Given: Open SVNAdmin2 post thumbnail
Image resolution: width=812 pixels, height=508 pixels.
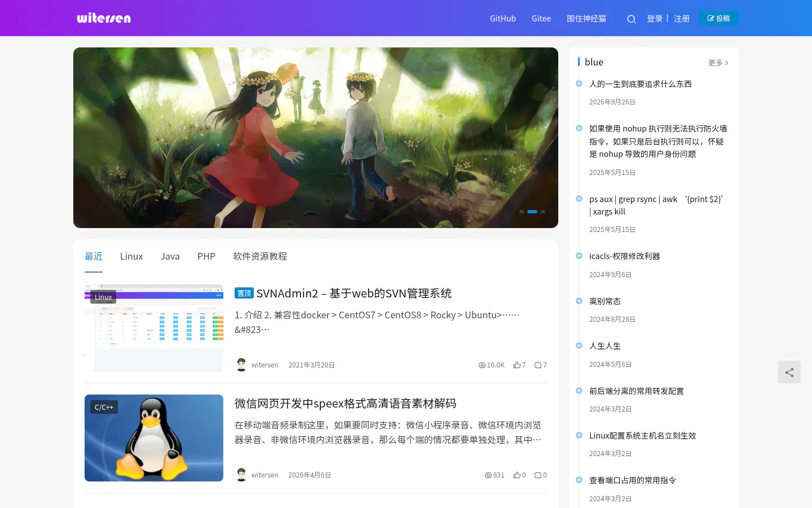Looking at the screenshot, I should click(x=154, y=328).
